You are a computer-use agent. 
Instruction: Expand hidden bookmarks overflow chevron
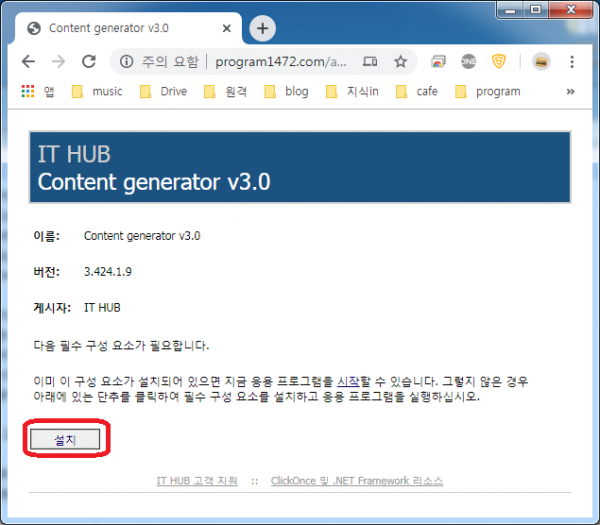(x=570, y=91)
